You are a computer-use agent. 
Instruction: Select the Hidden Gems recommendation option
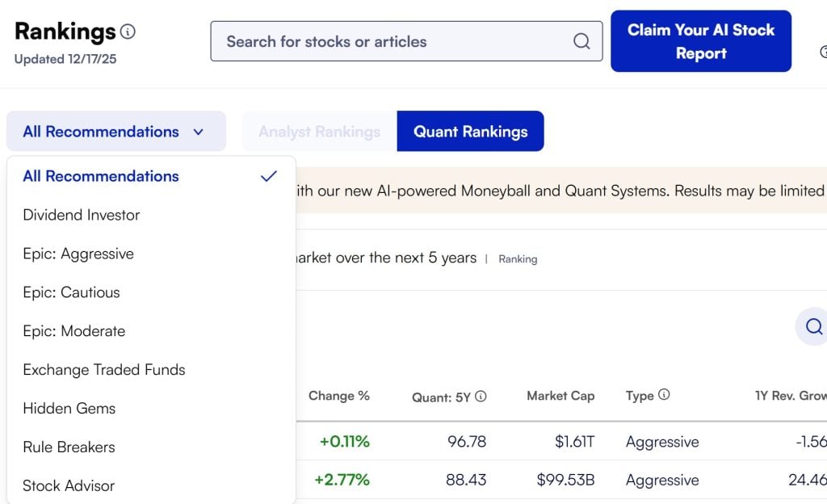(69, 409)
